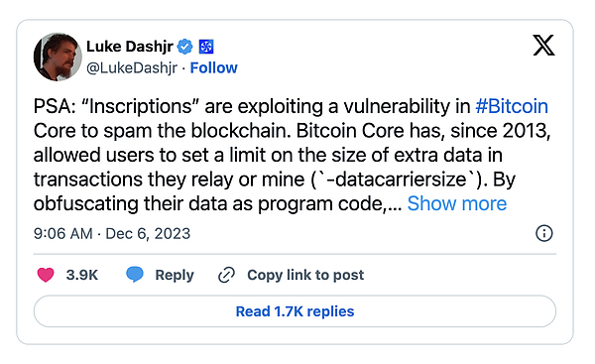Follow Luke Dashjr
This screenshot has width=595, height=364.
coord(213,68)
